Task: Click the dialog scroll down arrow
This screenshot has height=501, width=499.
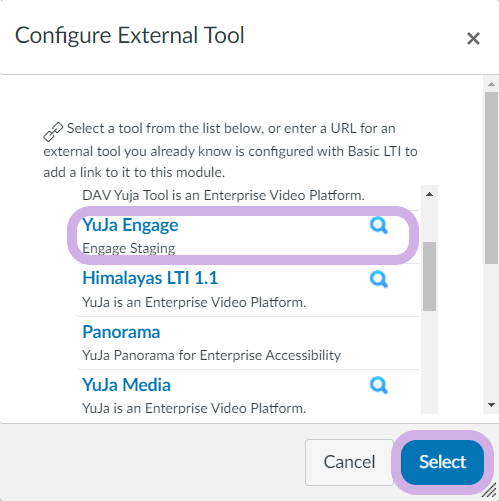Action: pos(491,405)
